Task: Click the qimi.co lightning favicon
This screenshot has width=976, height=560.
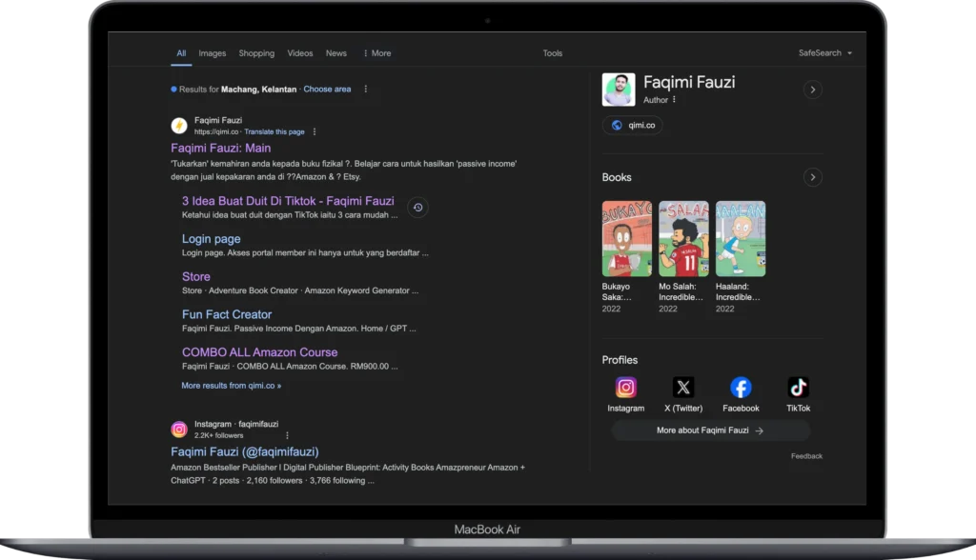Action: (179, 126)
